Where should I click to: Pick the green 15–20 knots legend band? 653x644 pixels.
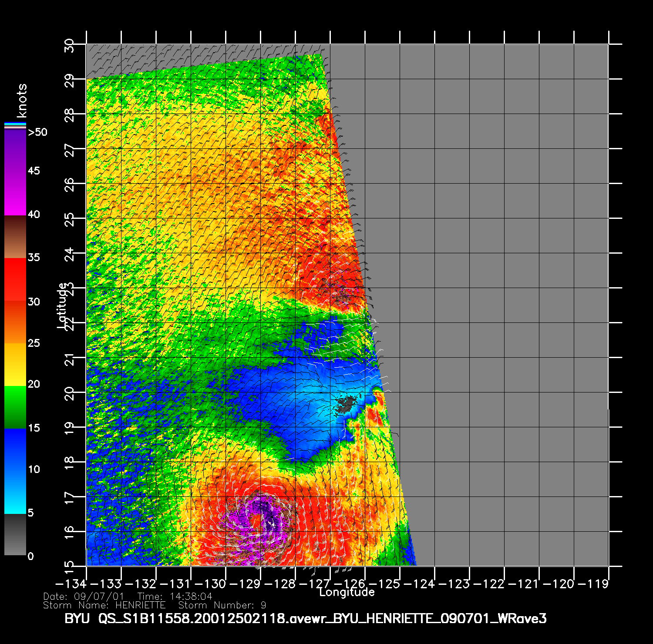[x=15, y=407]
